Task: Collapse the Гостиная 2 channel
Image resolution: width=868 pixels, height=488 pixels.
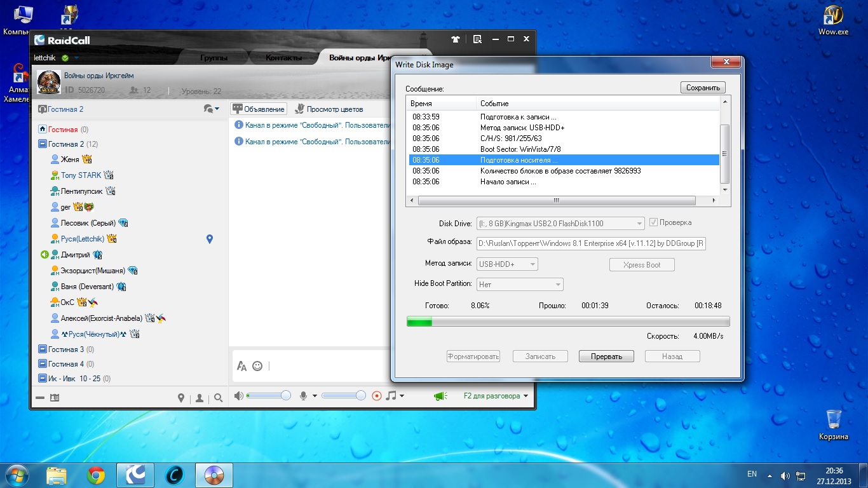Action: tap(43, 144)
